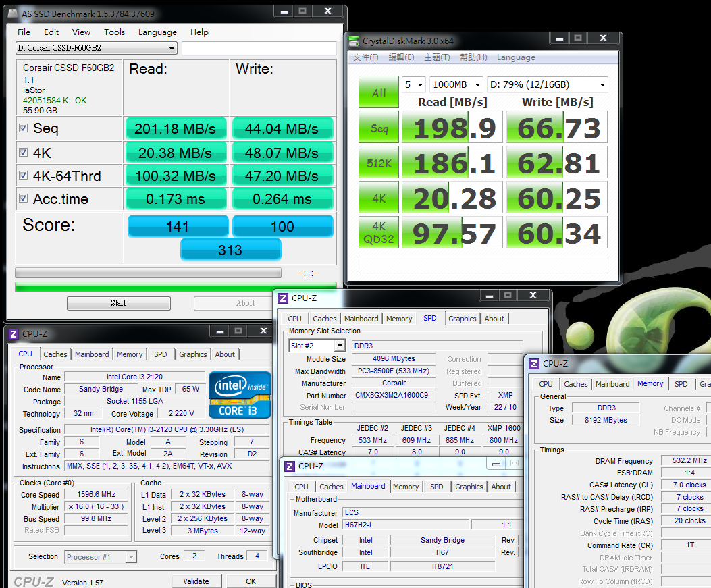
Task: Click the AS SSD Benchmark title bar icon
Action: pyautogui.click(x=14, y=13)
